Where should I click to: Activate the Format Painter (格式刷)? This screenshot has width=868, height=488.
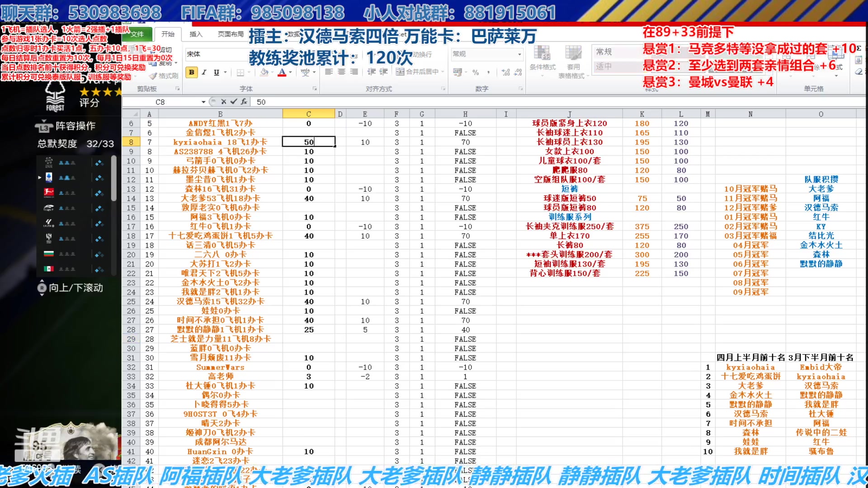click(164, 76)
